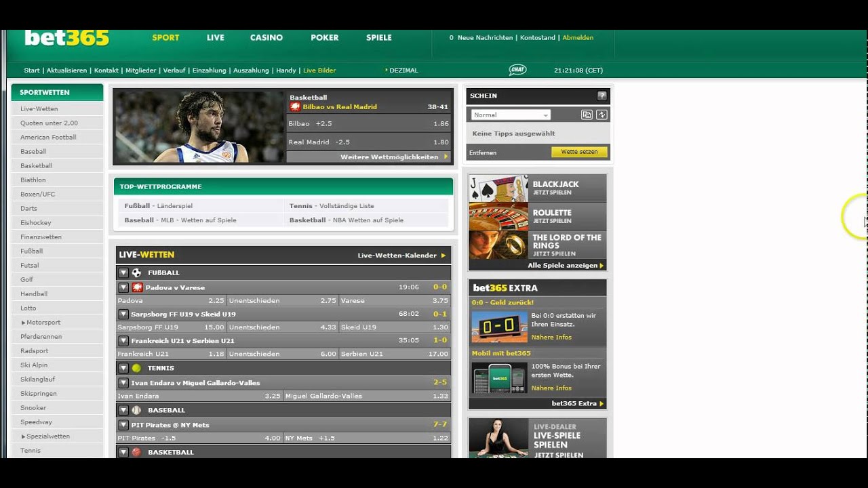This screenshot has height=488, width=868.
Task: Open the Kontostand link
Action: coord(538,37)
